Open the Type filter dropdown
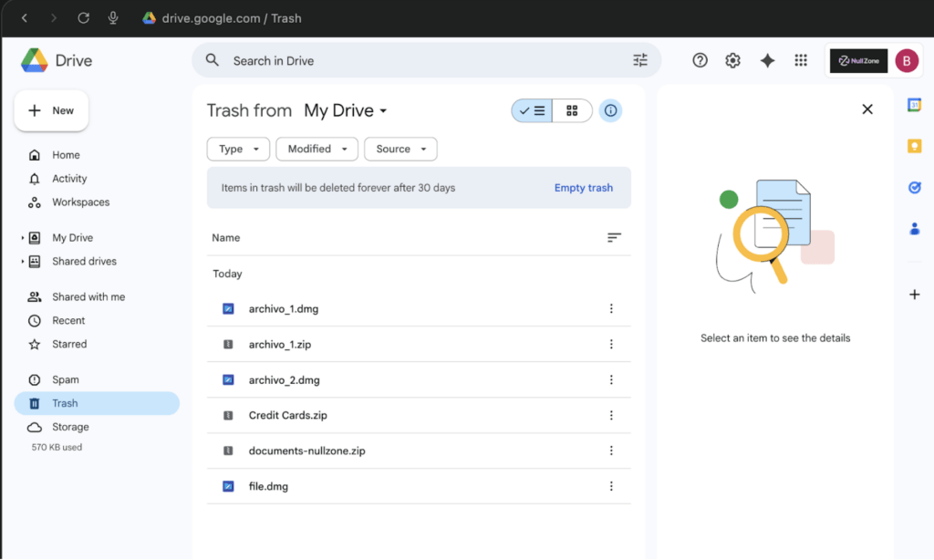Screen dimensions: 934x560 (238, 149)
